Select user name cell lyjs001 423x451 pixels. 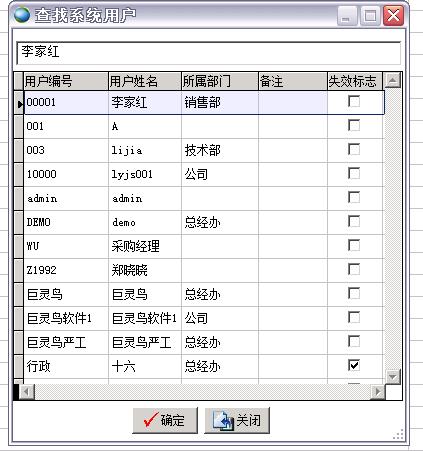coord(145,175)
